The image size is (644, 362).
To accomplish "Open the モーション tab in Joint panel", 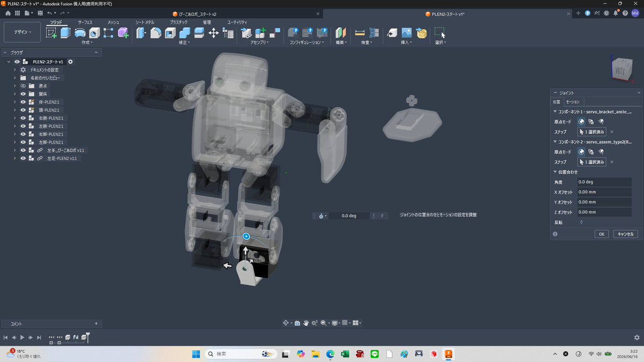I will coord(573,101).
